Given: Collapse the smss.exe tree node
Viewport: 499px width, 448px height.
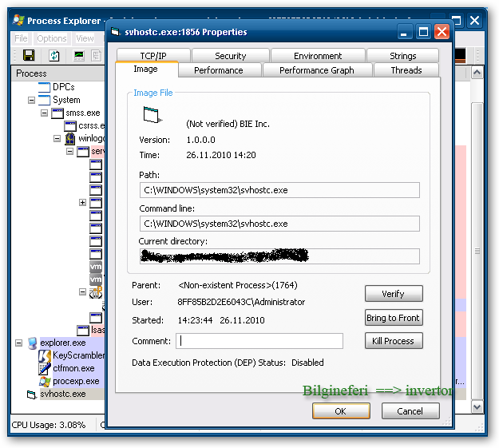Looking at the screenshot, I should (44, 113).
